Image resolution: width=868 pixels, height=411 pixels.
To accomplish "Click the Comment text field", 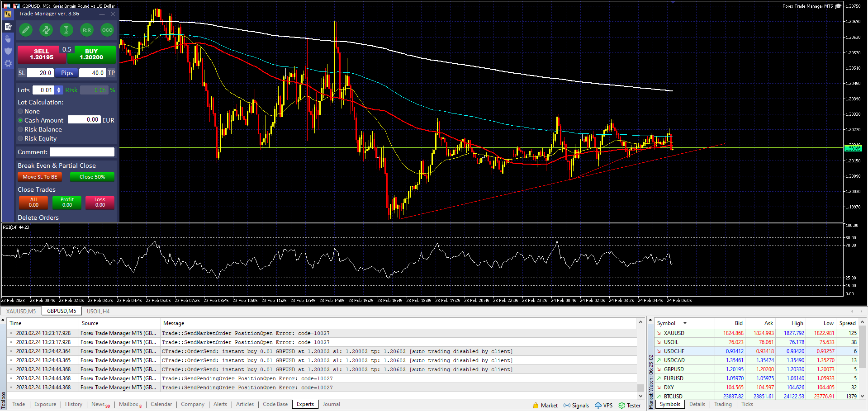I will coord(82,152).
